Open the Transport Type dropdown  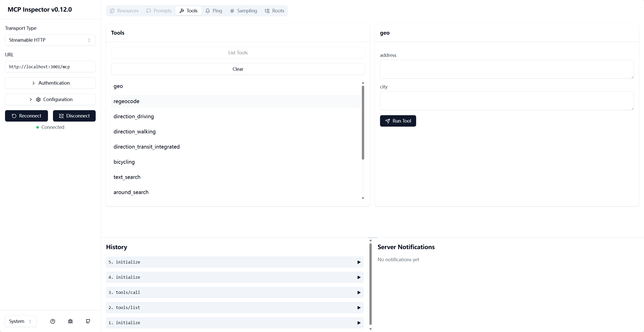(50, 40)
